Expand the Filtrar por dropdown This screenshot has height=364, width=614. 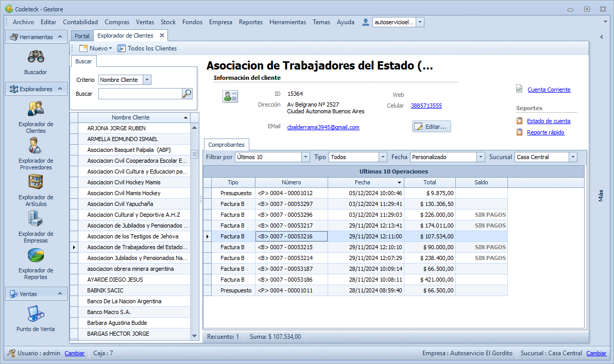pyautogui.click(x=305, y=157)
